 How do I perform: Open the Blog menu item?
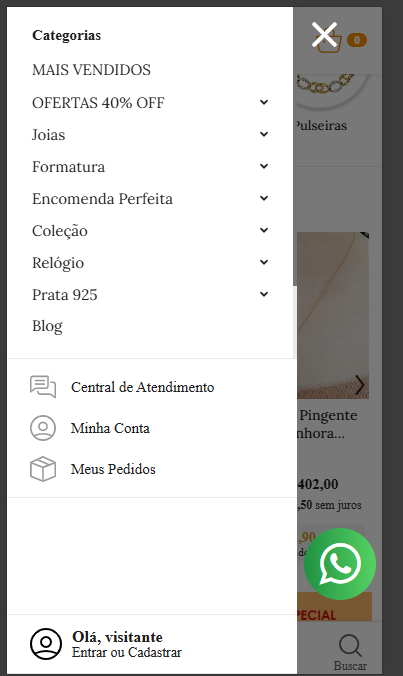pos(47,326)
